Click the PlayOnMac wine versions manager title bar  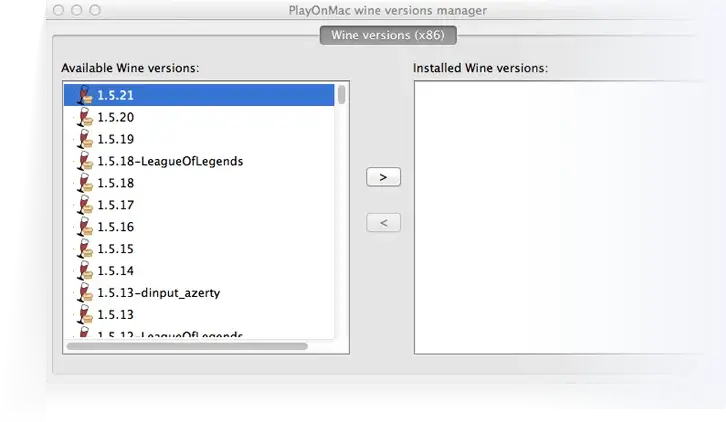click(388, 9)
